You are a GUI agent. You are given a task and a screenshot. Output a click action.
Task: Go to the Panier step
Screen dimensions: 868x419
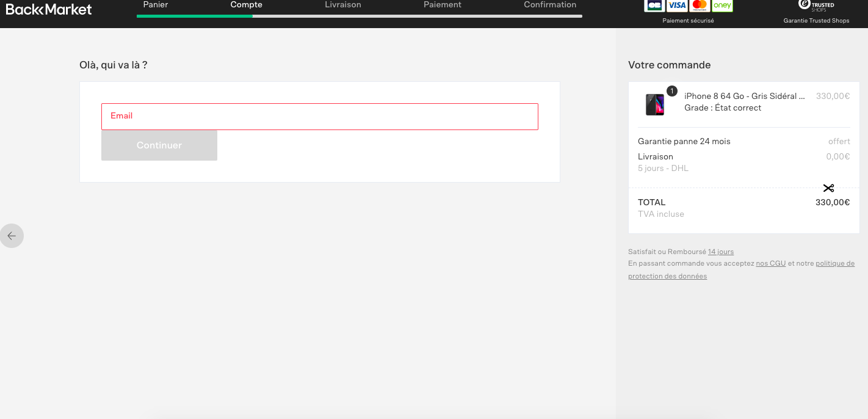point(156,5)
